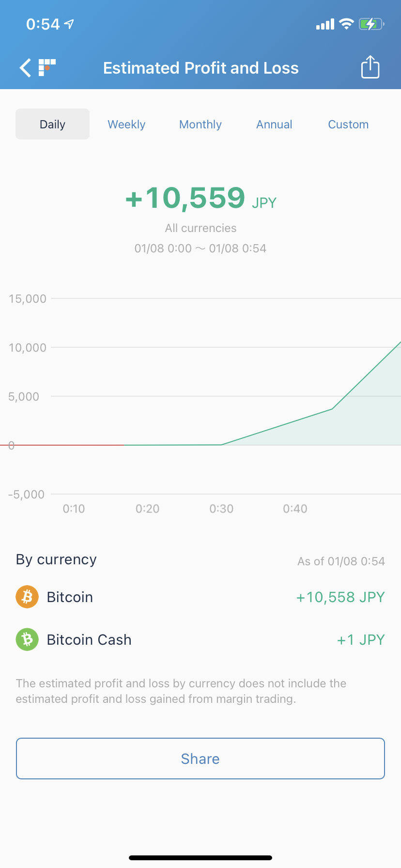This screenshot has height=868, width=401.
Task: Tap the back chevron arrow
Action: point(25,68)
